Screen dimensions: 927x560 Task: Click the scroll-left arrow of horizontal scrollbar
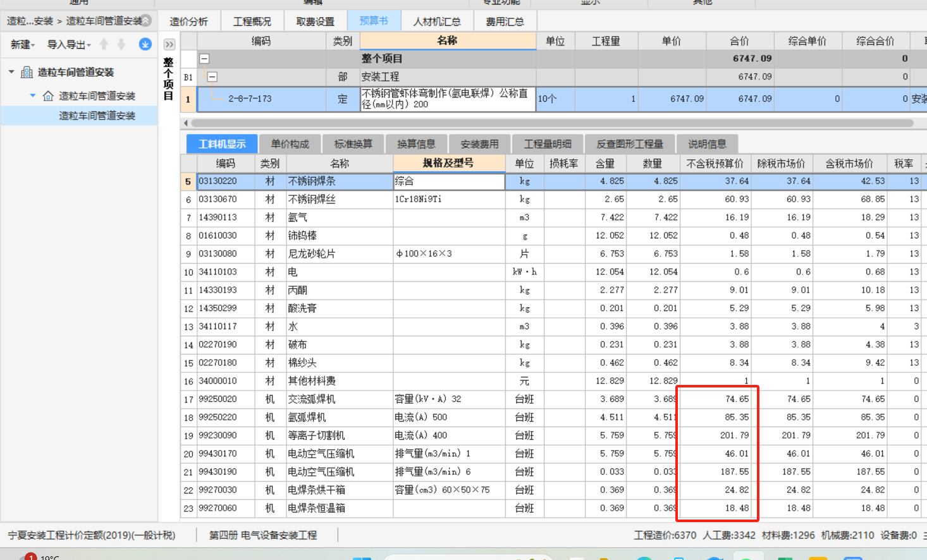pyautogui.click(x=185, y=123)
